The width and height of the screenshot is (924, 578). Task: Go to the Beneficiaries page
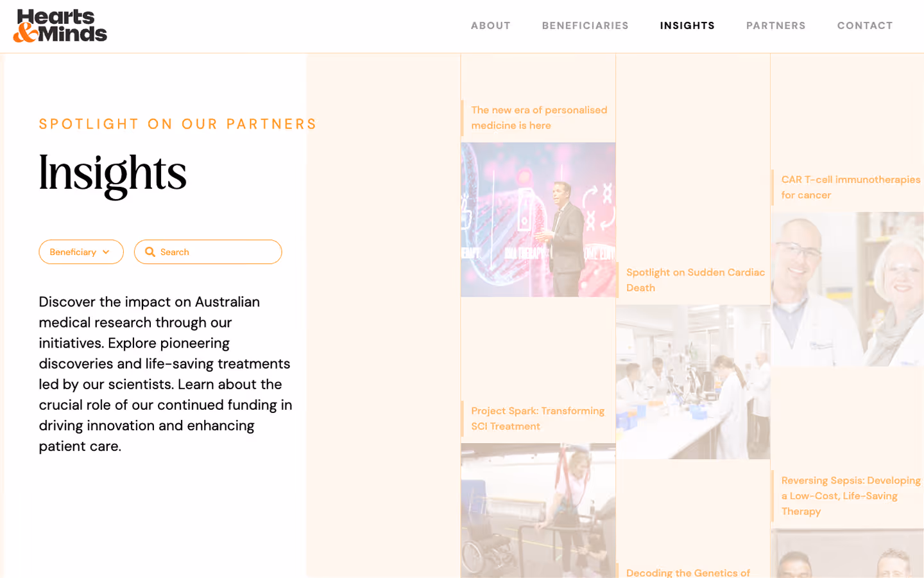point(585,26)
